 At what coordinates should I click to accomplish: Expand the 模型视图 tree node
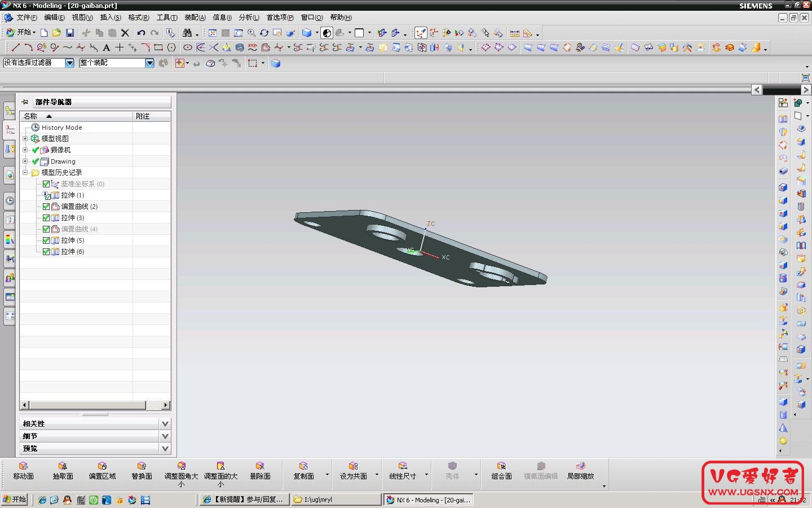[x=25, y=139]
